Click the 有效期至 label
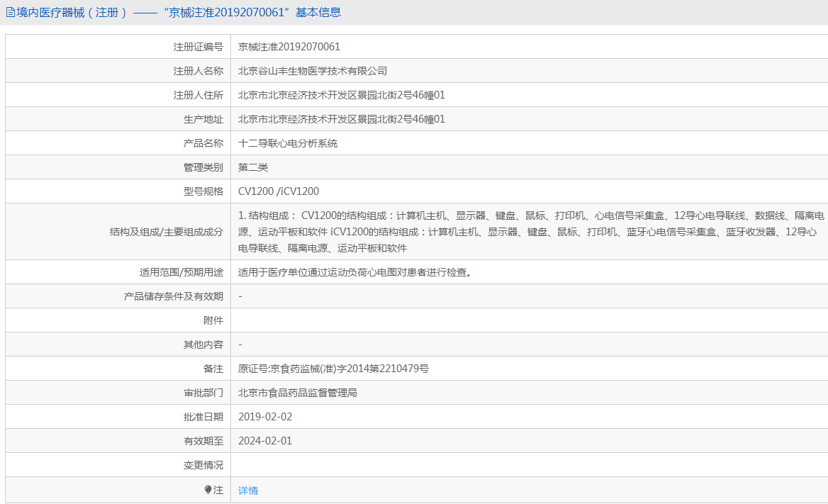Screen dimensions: 828x504 pyautogui.click(x=203, y=441)
